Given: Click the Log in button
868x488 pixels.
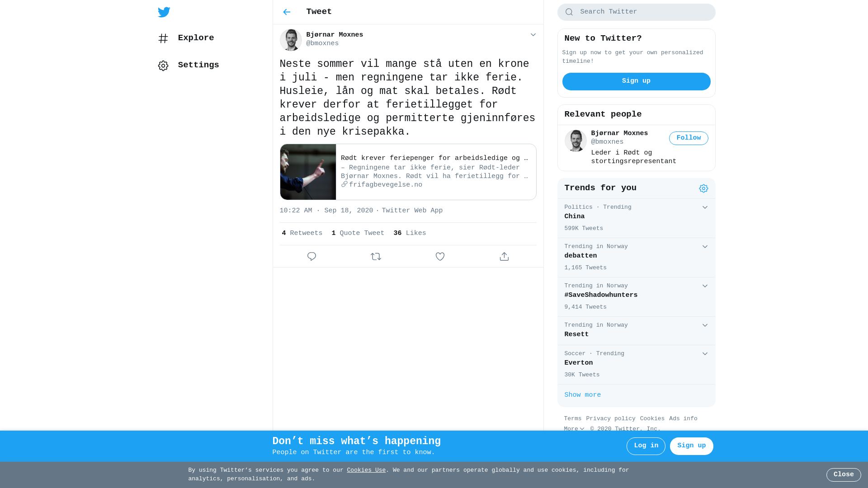Looking at the screenshot, I should click(646, 446).
